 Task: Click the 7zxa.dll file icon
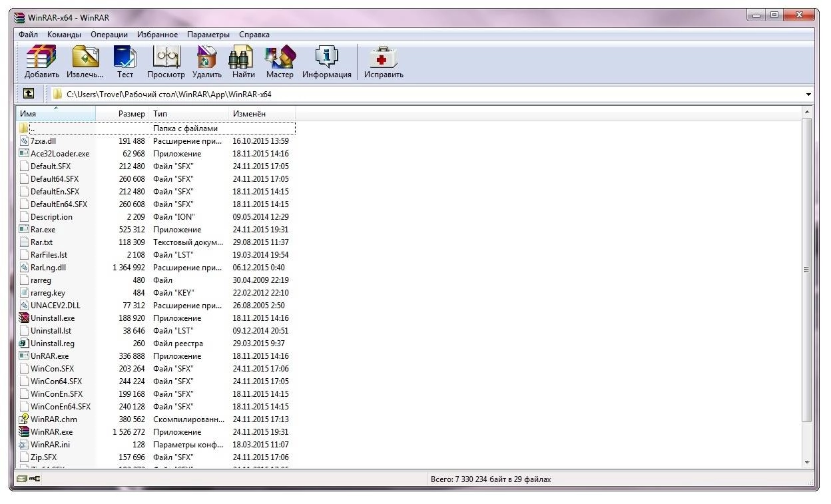pyautogui.click(x=25, y=141)
